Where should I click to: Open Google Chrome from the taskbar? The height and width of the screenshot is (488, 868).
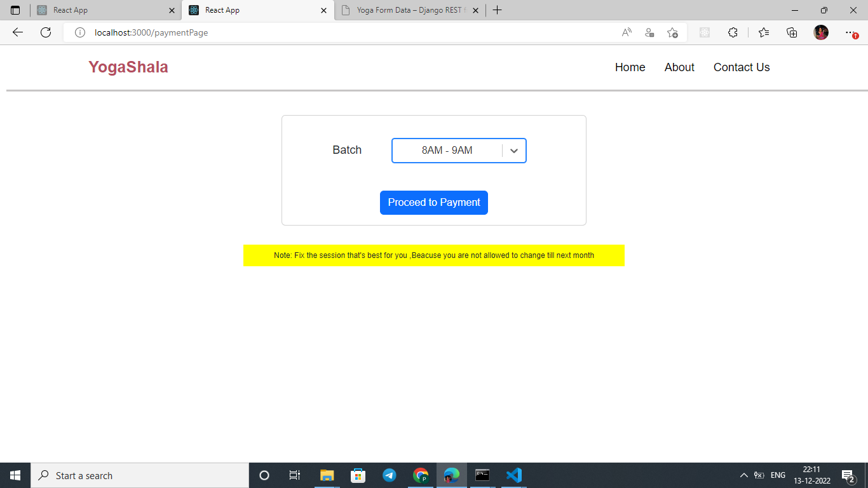coord(420,475)
